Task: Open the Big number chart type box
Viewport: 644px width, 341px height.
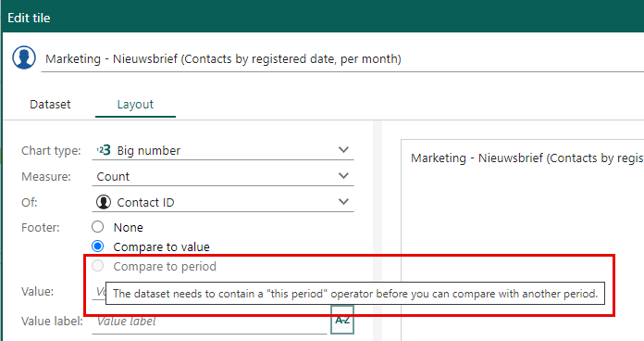Action: pyautogui.click(x=223, y=150)
